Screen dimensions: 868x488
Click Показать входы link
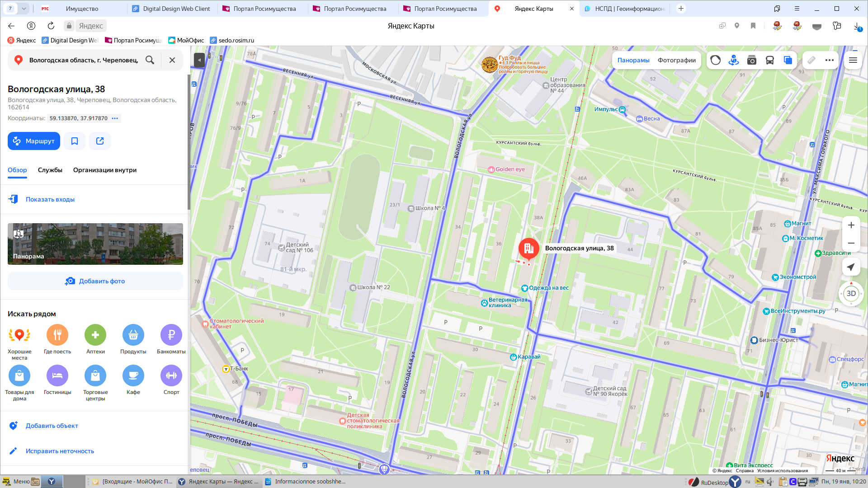point(50,199)
